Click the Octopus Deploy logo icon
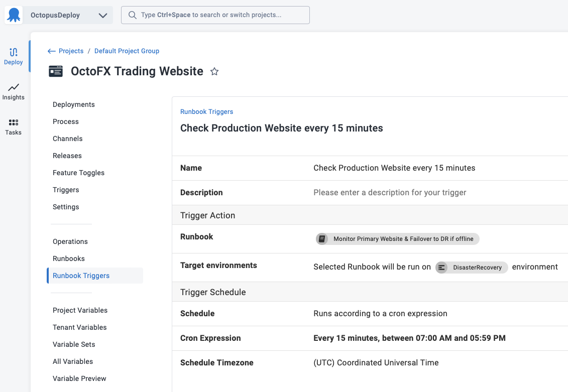 point(14,15)
